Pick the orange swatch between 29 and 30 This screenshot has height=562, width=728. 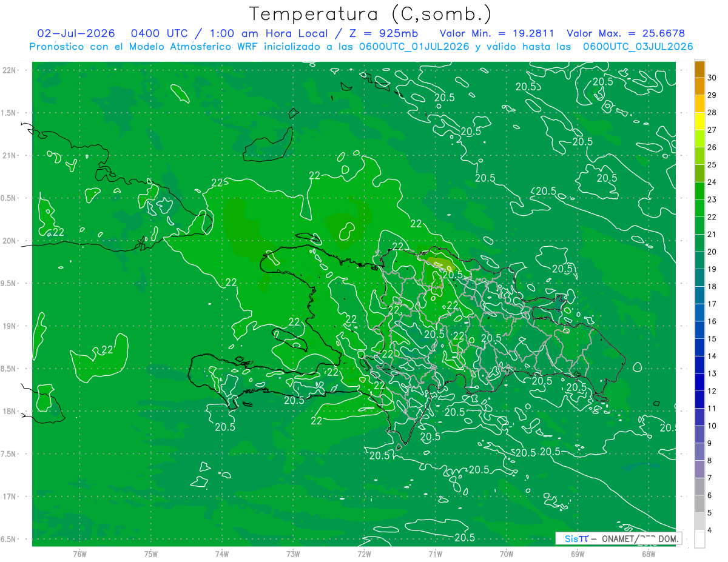[699, 87]
